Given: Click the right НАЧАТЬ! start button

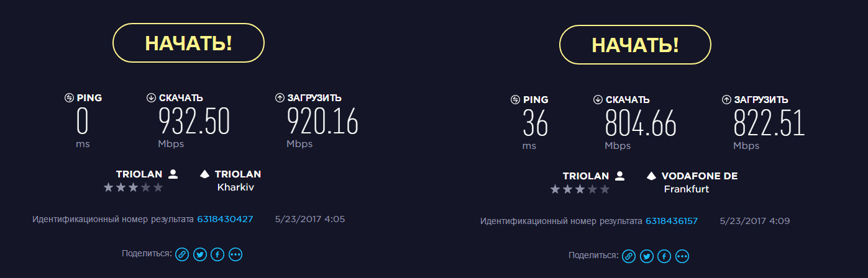Looking at the screenshot, I should click(635, 45).
